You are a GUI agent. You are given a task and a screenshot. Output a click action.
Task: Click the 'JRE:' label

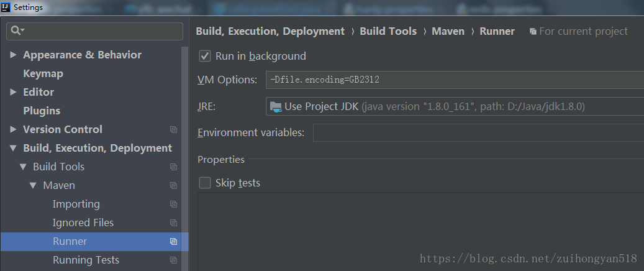[x=207, y=107]
